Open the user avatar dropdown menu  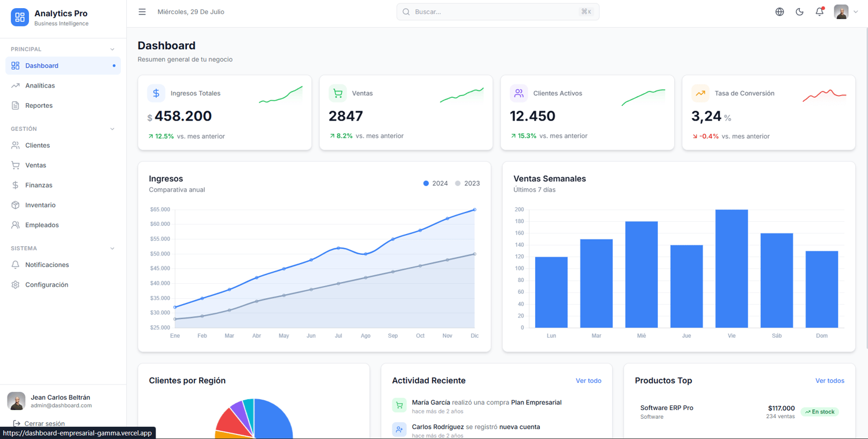pyautogui.click(x=846, y=12)
